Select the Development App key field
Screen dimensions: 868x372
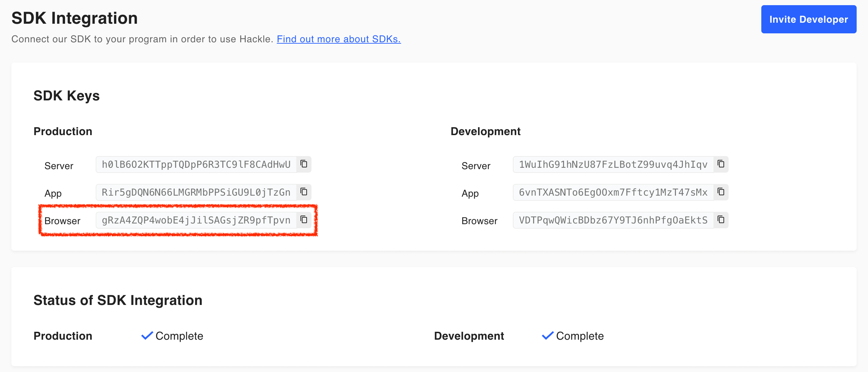[613, 192]
